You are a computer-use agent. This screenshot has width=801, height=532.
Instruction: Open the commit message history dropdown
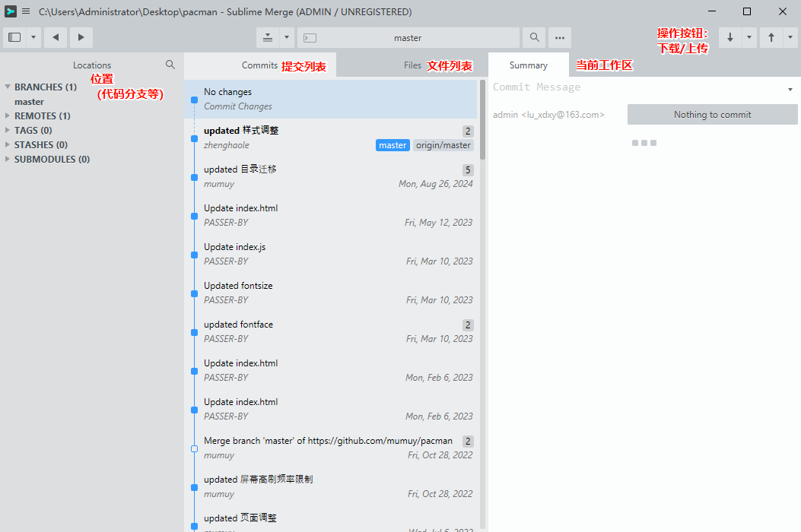tap(791, 90)
